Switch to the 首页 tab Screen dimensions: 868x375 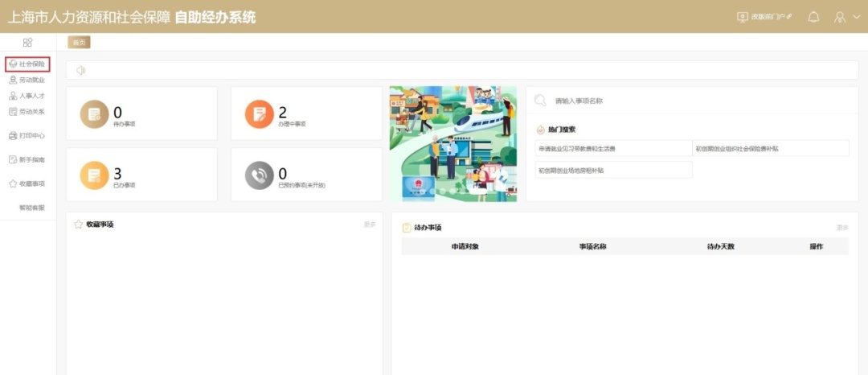(79, 43)
